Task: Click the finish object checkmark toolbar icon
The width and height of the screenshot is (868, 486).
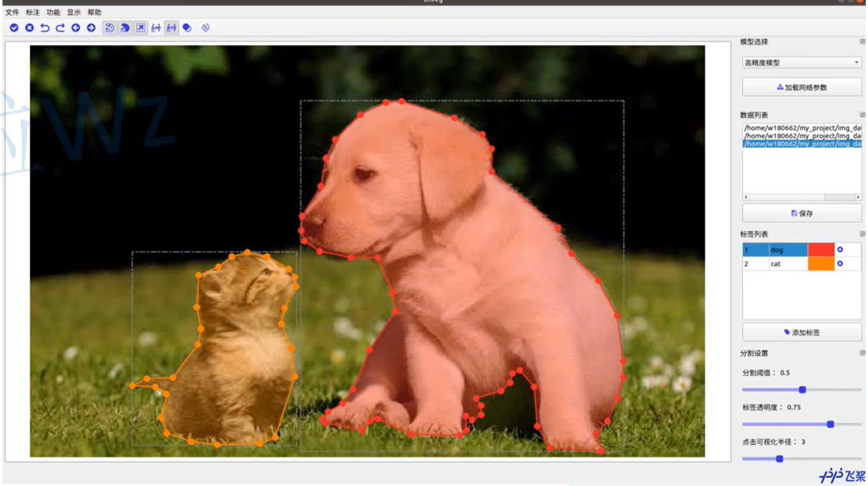Action: [14, 28]
